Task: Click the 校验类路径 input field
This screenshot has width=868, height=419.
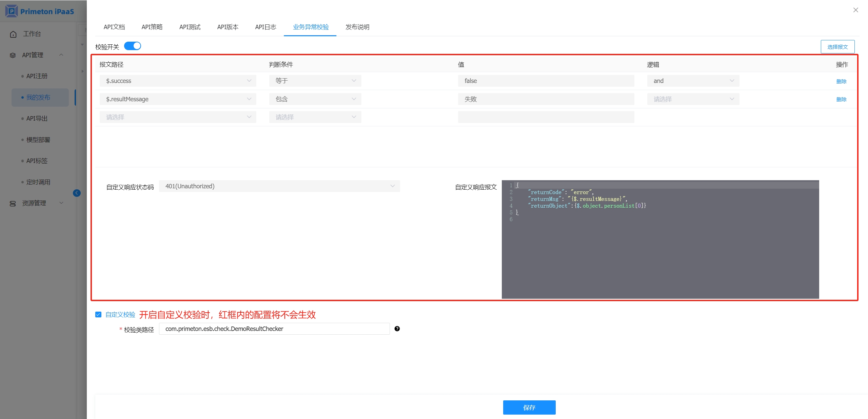Action: 274,329
